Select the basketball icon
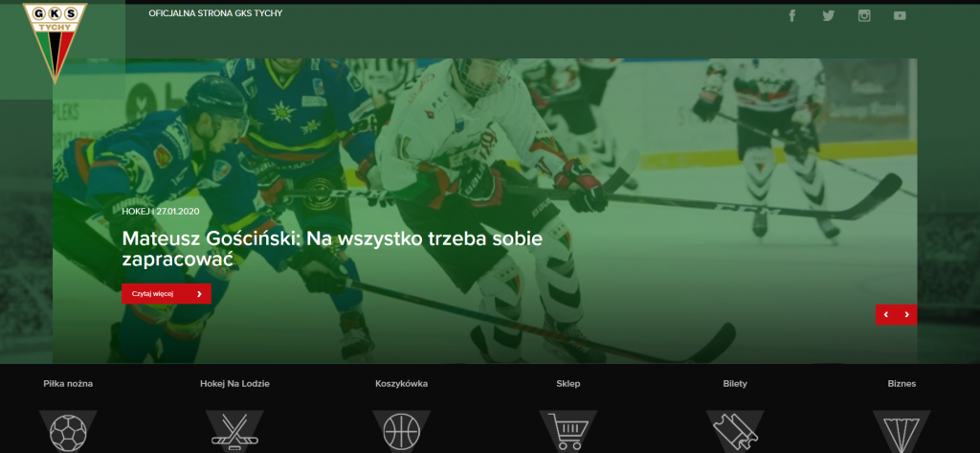This screenshot has height=453, width=980. pos(401,432)
